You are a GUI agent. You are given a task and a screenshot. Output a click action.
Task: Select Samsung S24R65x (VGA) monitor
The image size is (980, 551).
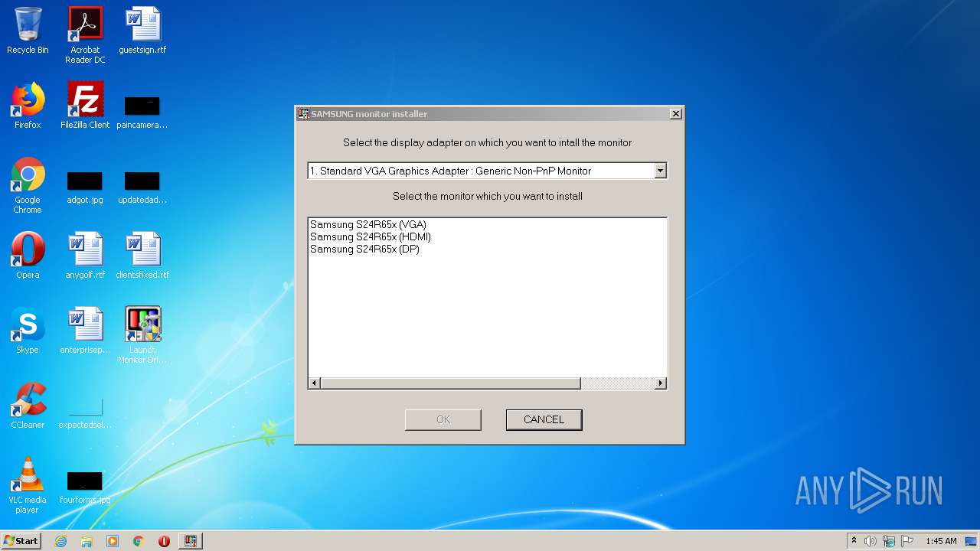point(368,225)
